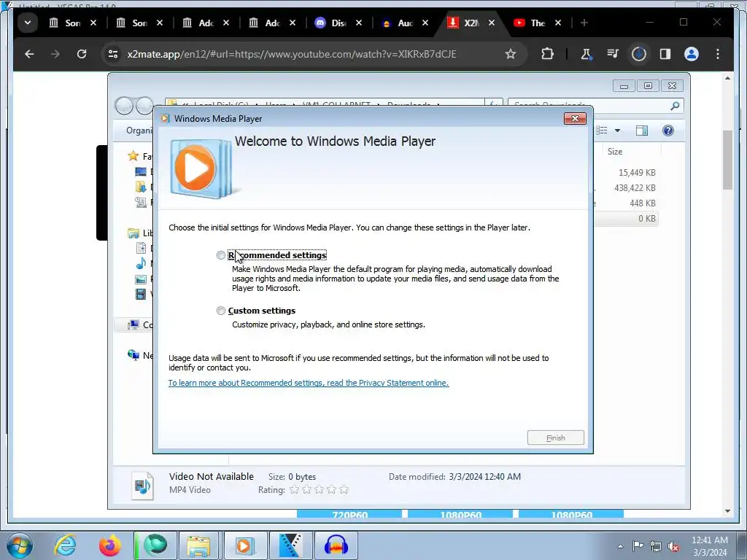Click the browser back arrow
The height and width of the screenshot is (560, 747).
(x=29, y=54)
